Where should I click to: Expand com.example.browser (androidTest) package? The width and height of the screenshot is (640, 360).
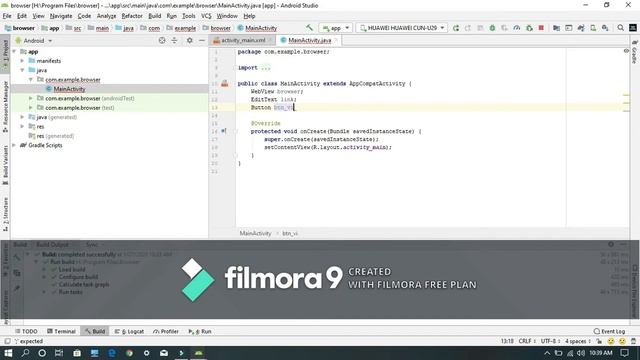pos(31,98)
